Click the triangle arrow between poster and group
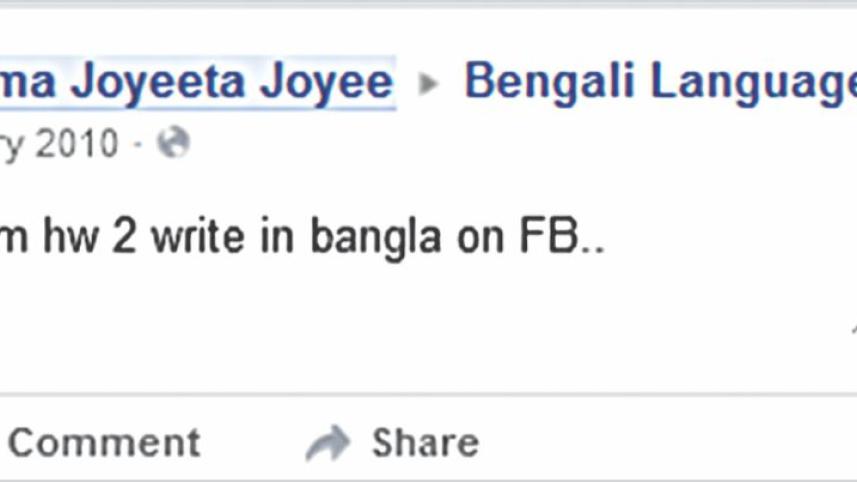The image size is (857, 482). coord(429,84)
